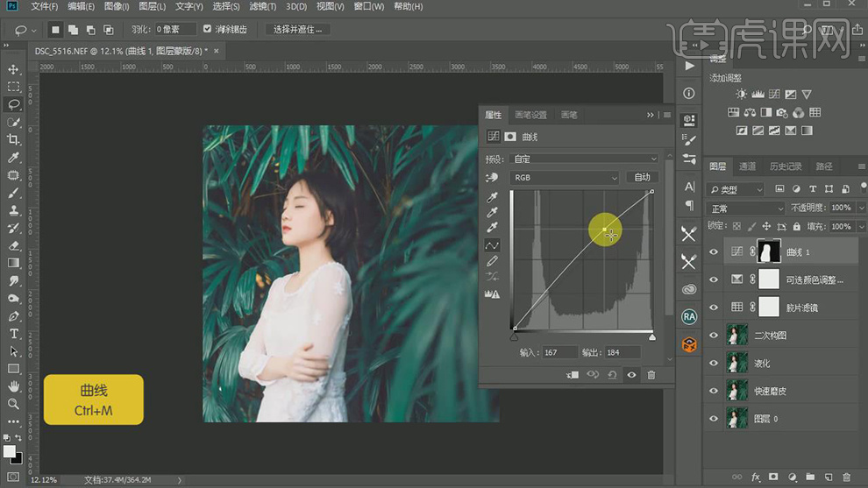The height and width of the screenshot is (488, 868).
Task: Select the Gradient tool
Action: pos(13,264)
